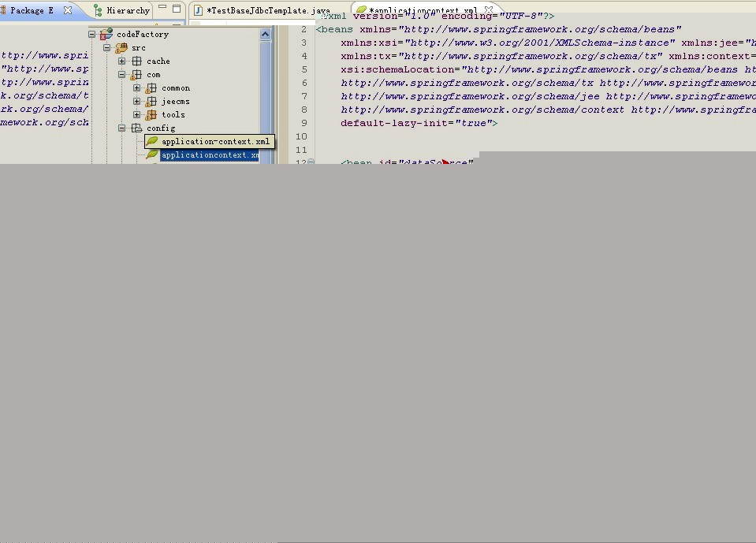Click the Hierarchy view icon
Image resolution: width=756 pixels, height=543 pixels.
tap(98, 10)
